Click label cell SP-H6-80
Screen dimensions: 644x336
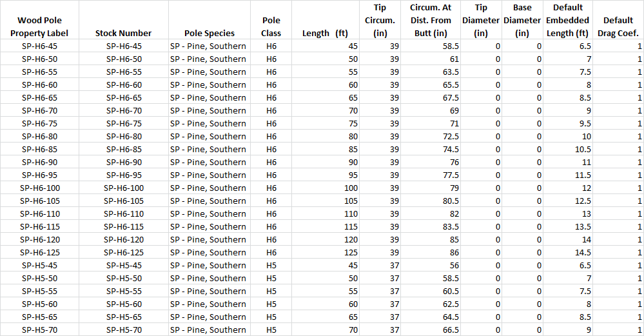click(39, 136)
